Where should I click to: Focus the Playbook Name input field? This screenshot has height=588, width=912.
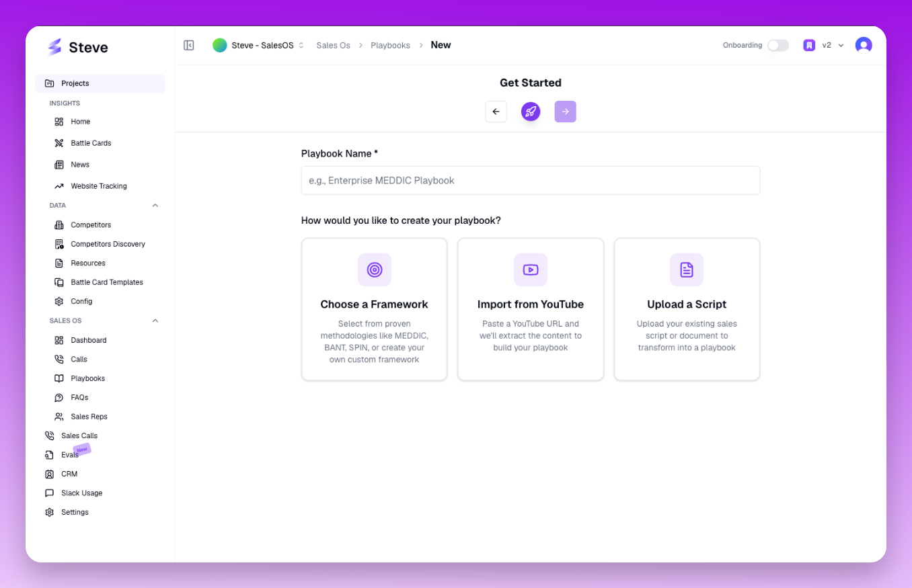(x=531, y=181)
